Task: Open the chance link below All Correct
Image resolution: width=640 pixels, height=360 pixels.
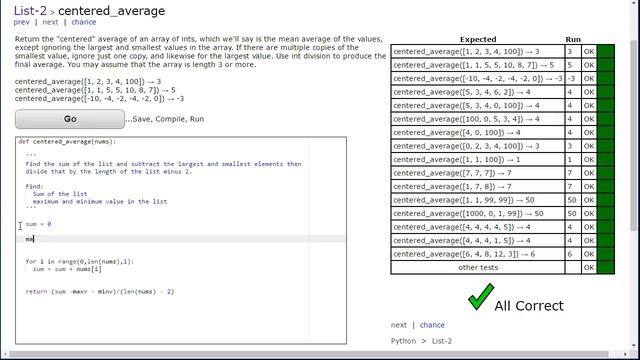Action: click(432, 325)
